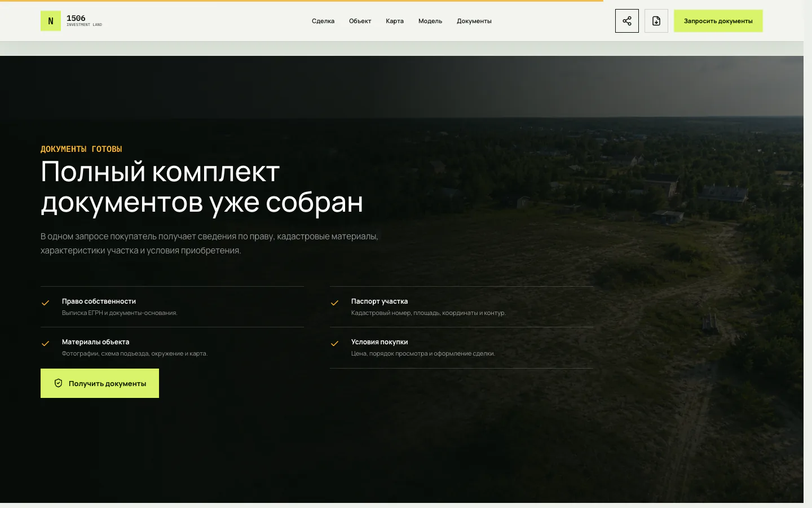Click text 'Цена, порядок просмотра и оформление сделки.'
This screenshot has width=812, height=508.
click(423, 353)
